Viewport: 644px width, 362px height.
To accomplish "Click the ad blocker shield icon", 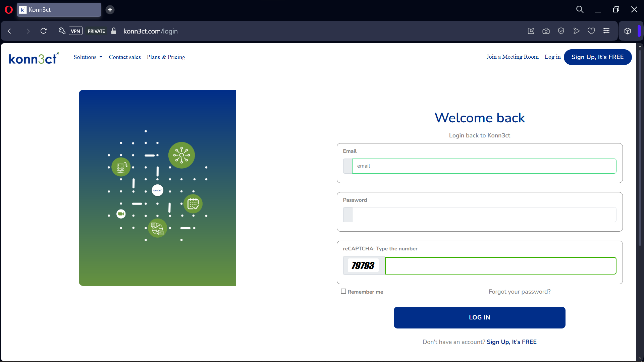I will (x=561, y=31).
